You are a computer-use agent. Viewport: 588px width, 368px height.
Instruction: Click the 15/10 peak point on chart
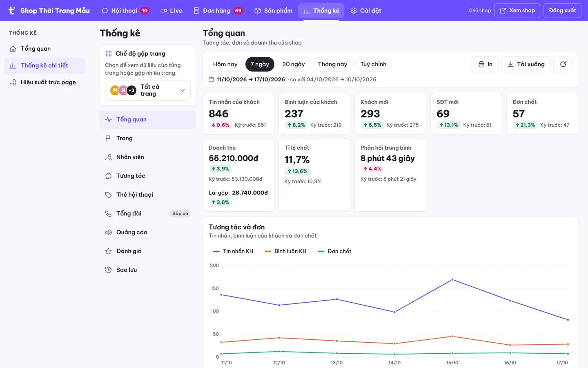tap(452, 280)
